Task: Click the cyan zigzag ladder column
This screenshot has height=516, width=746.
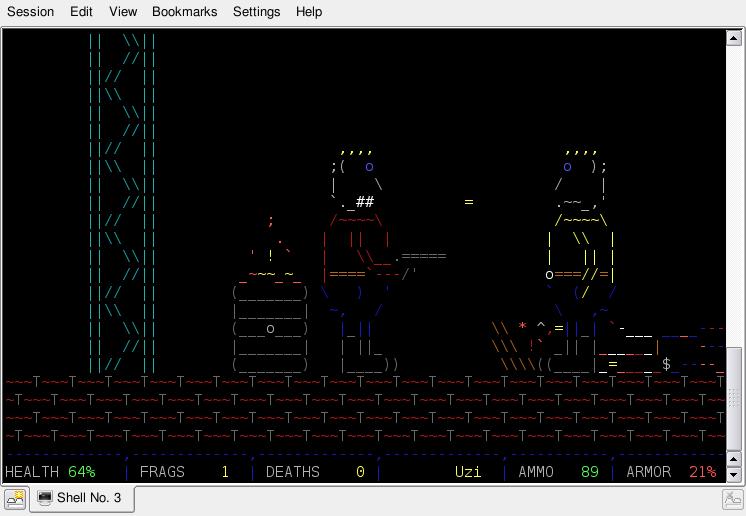Action: [122, 202]
